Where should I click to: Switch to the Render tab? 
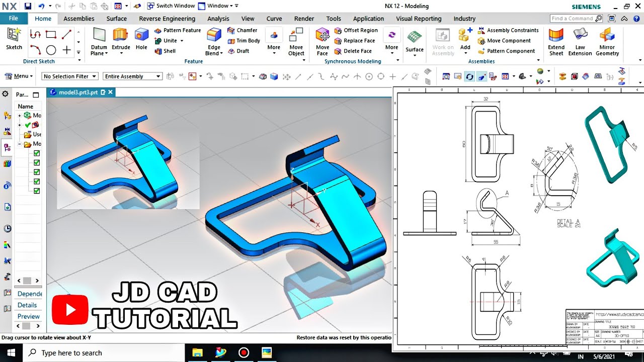pyautogui.click(x=304, y=19)
